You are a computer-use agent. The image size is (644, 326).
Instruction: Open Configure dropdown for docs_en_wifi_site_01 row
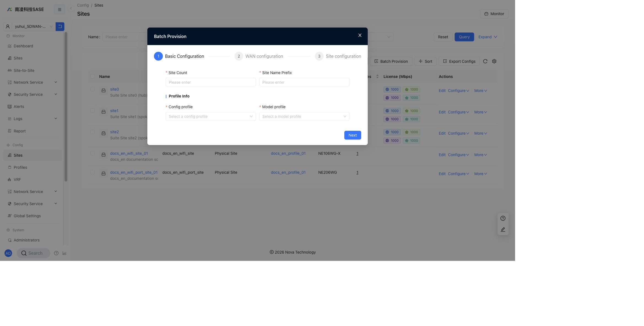(x=458, y=155)
